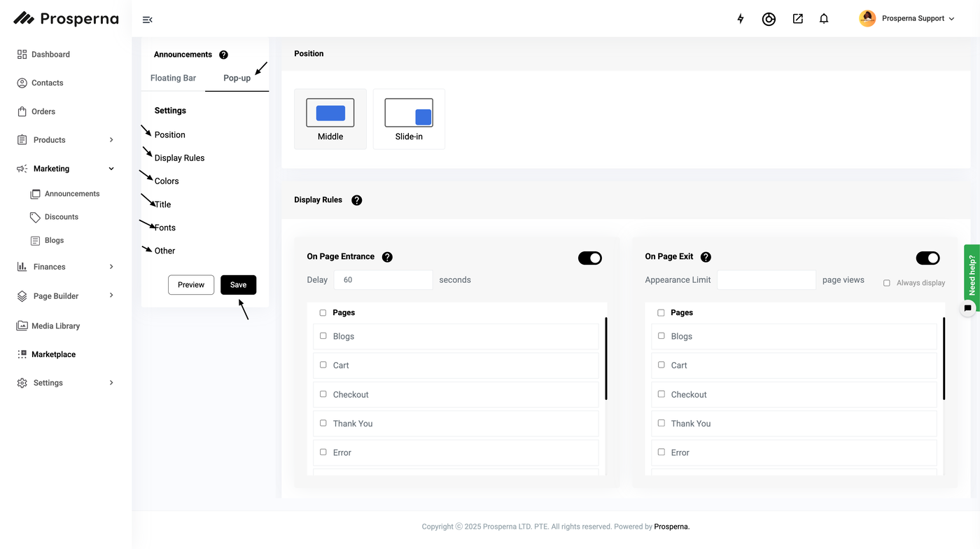Click the On Page Exit help icon
The width and height of the screenshot is (980, 549).
coord(706,257)
